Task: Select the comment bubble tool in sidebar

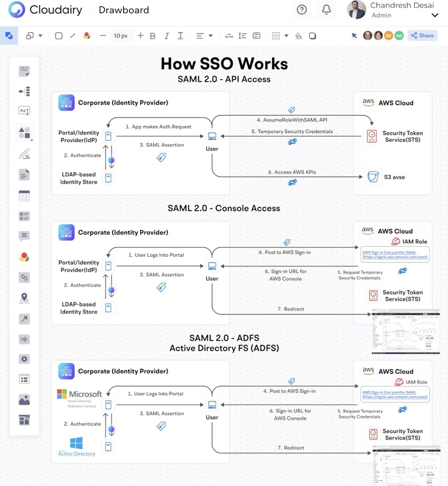Action: pos(24,236)
